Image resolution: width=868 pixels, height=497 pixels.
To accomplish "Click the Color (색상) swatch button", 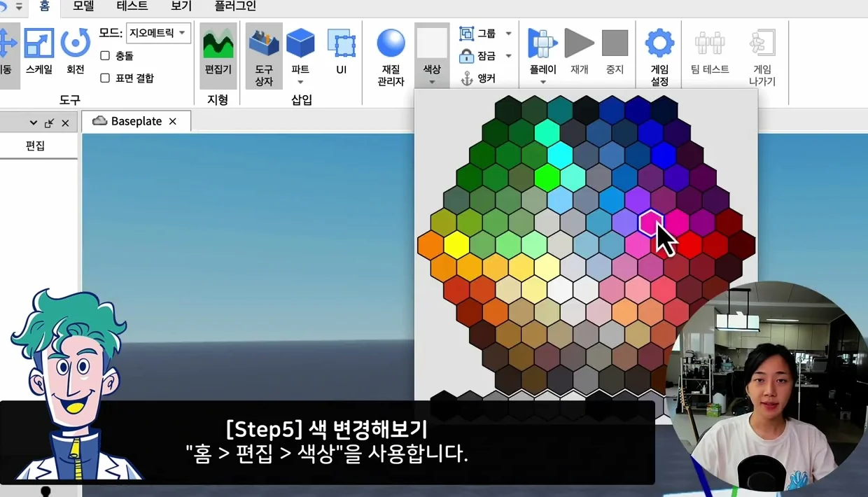I will point(432,43).
